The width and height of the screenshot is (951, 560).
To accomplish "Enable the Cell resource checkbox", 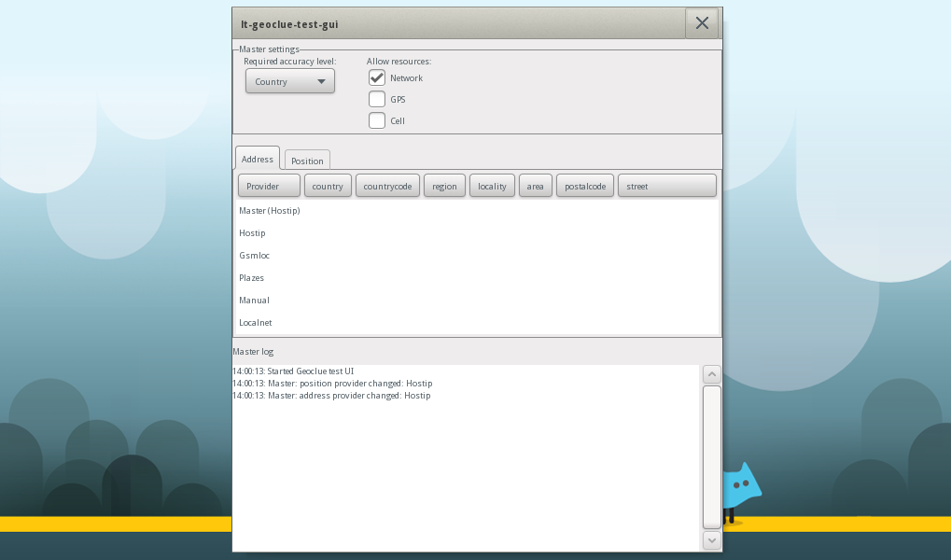I will [377, 120].
